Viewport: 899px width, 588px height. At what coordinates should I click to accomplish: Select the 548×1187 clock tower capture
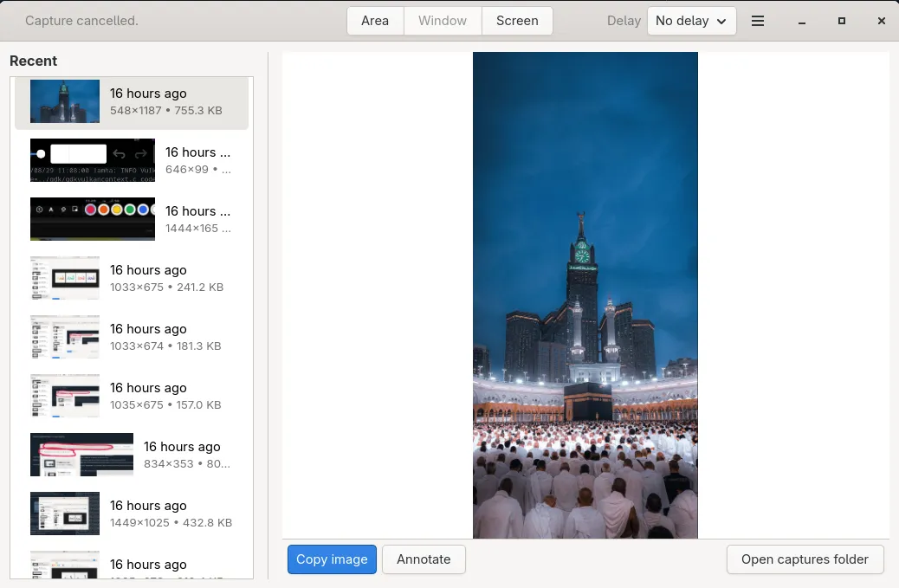pos(132,102)
